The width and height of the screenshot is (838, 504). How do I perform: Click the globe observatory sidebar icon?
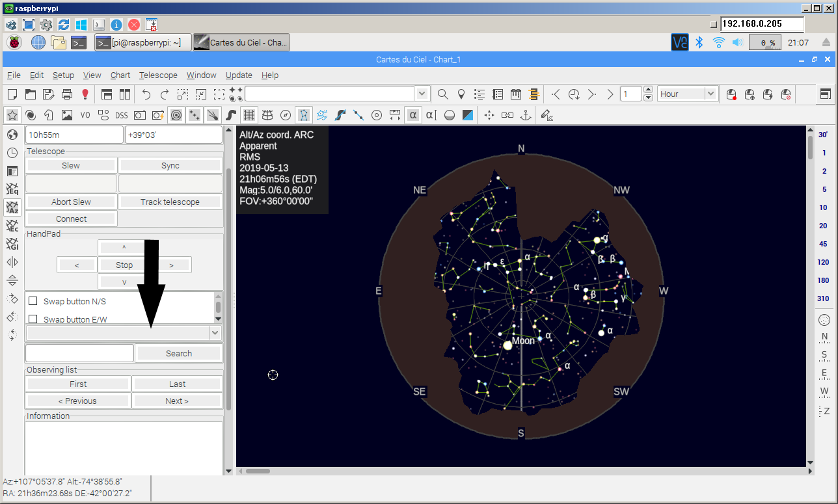(x=12, y=135)
